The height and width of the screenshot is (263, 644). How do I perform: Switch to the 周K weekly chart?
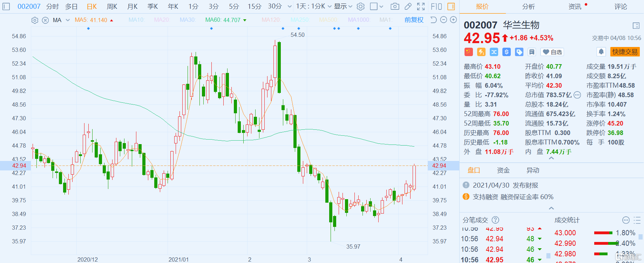click(x=112, y=6)
